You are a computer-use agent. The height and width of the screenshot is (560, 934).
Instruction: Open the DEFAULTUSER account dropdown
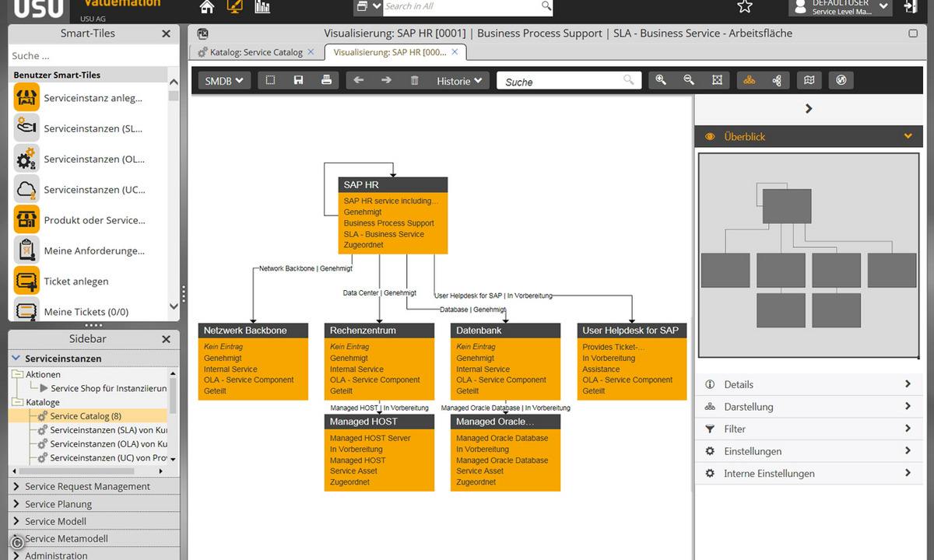pyautogui.click(x=840, y=7)
